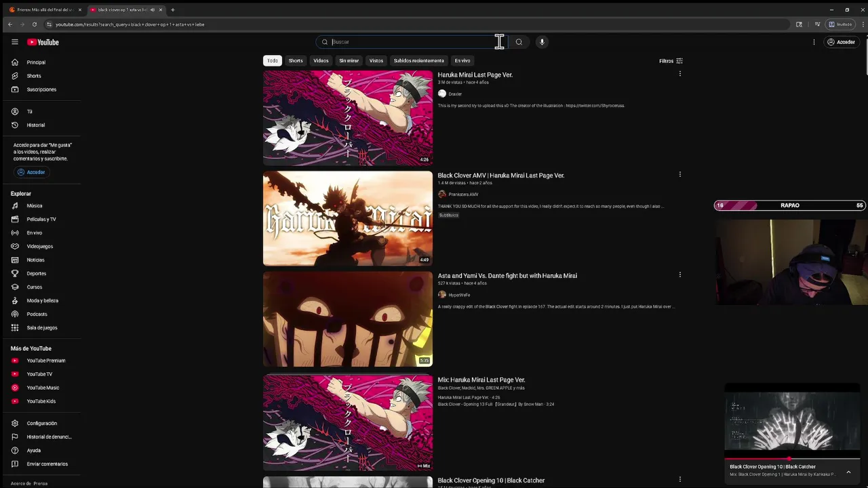Screen dimensions: 868x488
Task: Explore Moda y belleza category
Action: coord(41,300)
